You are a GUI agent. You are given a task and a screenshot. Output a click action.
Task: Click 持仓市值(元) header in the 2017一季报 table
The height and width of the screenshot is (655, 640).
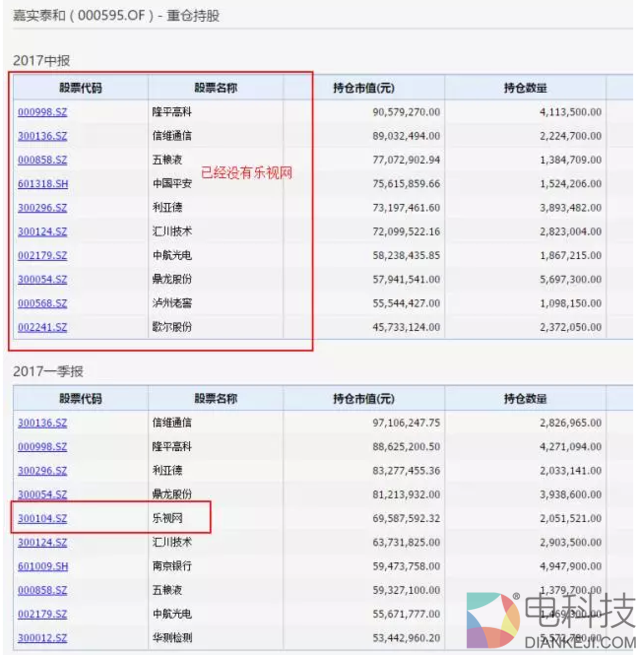pyautogui.click(x=363, y=399)
